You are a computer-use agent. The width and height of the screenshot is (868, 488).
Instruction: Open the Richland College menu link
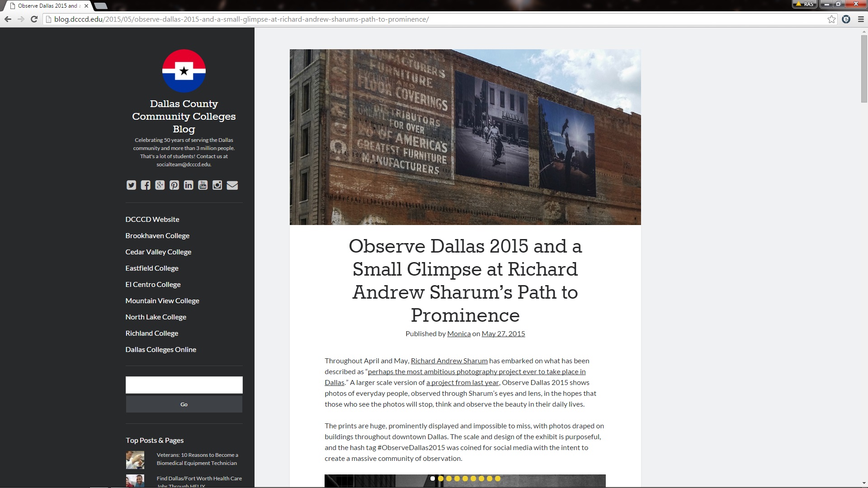click(152, 333)
